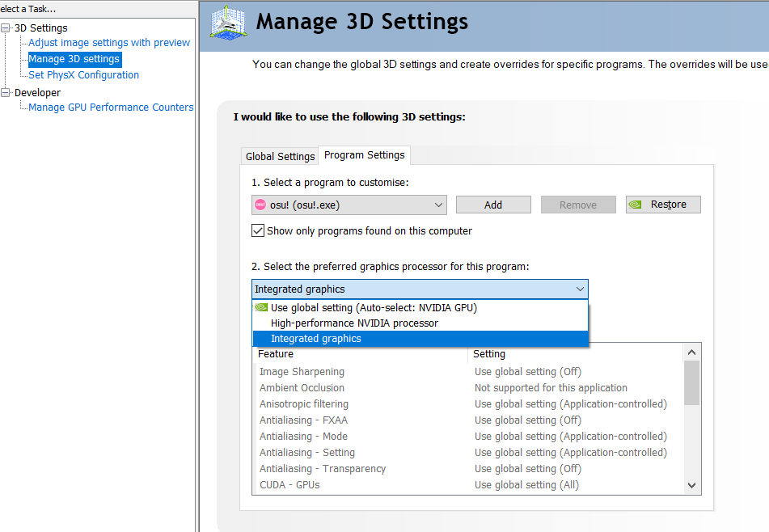The width and height of the screenshot is (769, 532).
Task: Click 3D Settings tree label
Action: [x=41, y=28]
